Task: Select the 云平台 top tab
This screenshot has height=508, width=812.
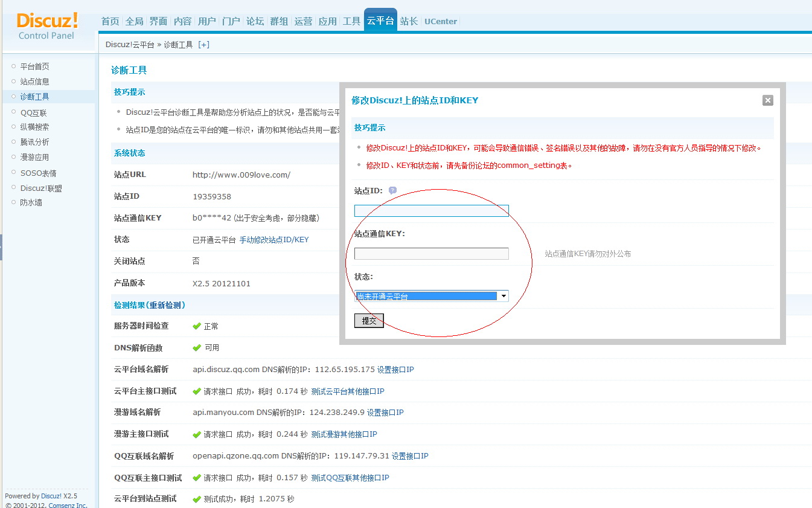Action: click(380, 21)
